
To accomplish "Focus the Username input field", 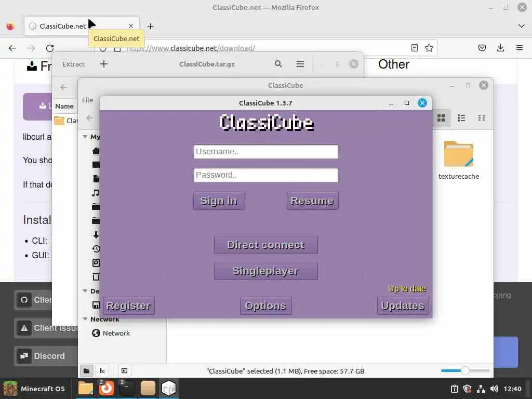I will coord(265,152).
